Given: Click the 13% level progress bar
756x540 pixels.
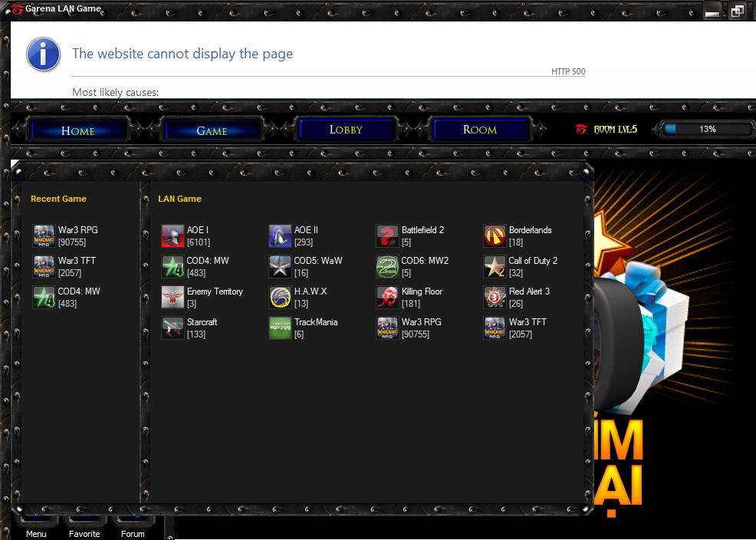Looking at the screenshot, I should (707, 129).
